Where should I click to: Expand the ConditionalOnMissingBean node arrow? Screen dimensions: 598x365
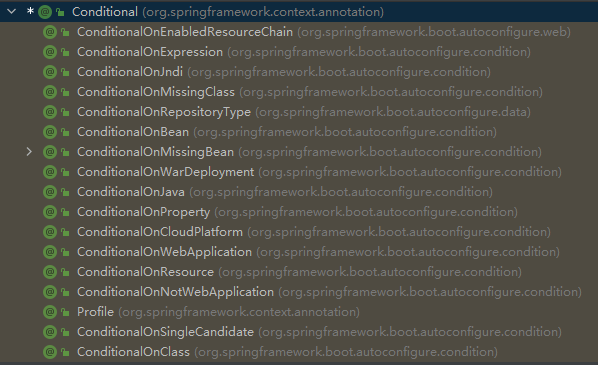click(x=29, y=152)
